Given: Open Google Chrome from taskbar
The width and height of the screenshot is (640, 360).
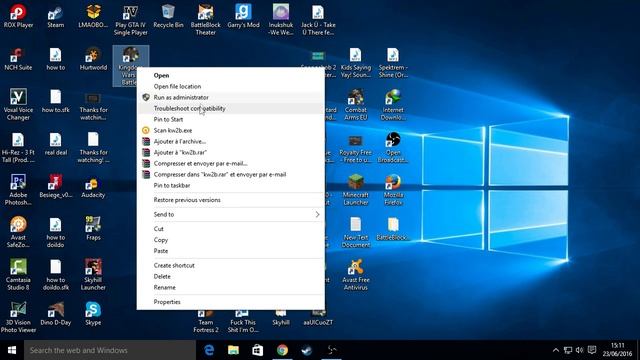Looking at the screenshot, I should [282, 350].
